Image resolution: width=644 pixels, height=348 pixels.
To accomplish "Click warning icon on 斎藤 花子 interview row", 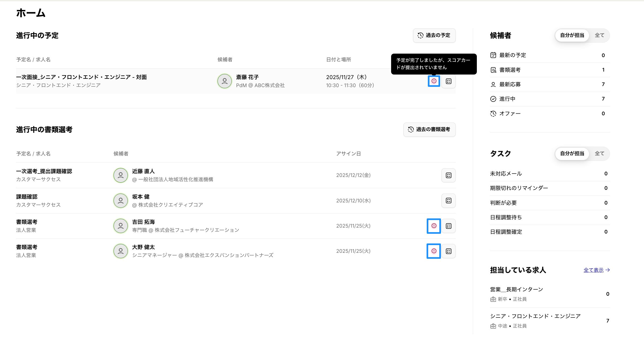I will coord(434,81).
